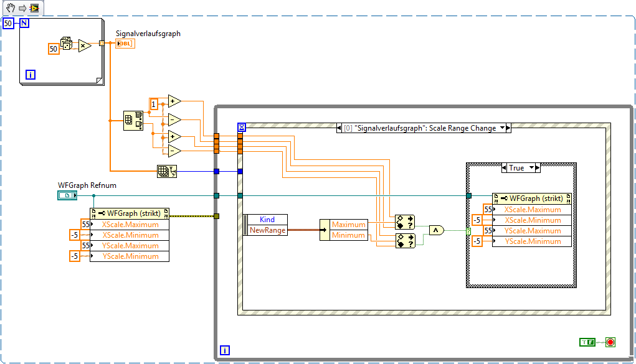
Task: Go to previous event case with left arrow
Action: pyautogui.click(x=339, y=128)
